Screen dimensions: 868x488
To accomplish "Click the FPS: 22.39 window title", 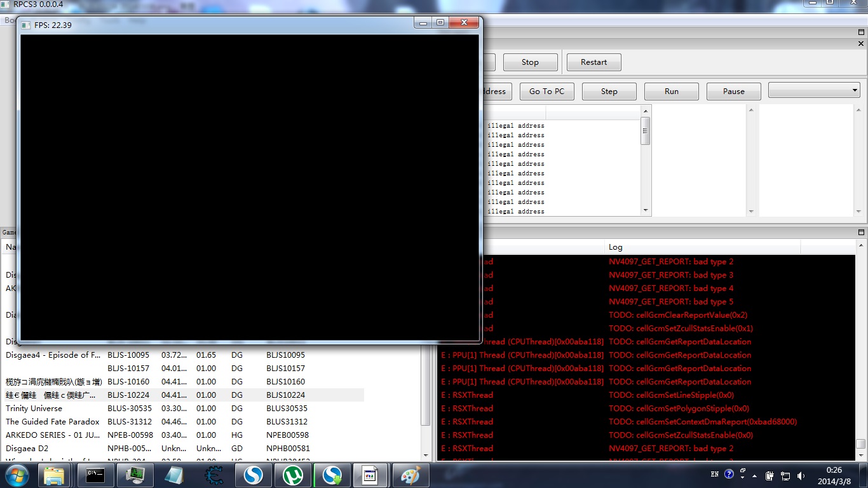I will click(53, 25).
